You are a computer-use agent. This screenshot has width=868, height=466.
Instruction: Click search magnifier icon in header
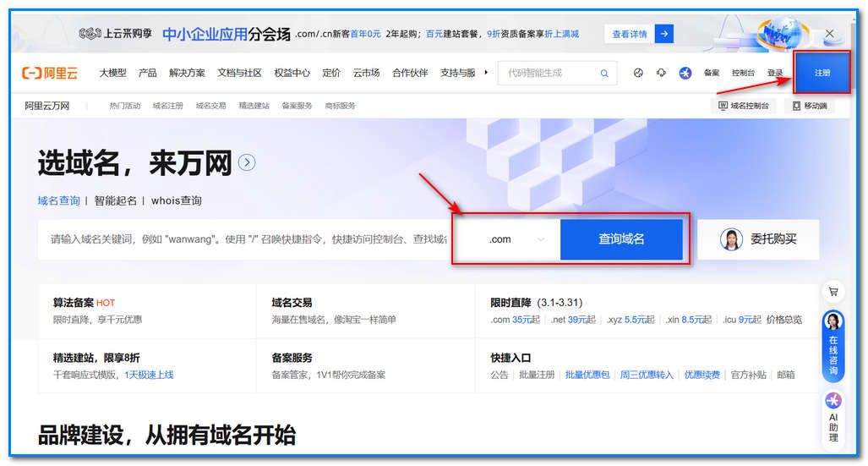[x=604, y=73]
